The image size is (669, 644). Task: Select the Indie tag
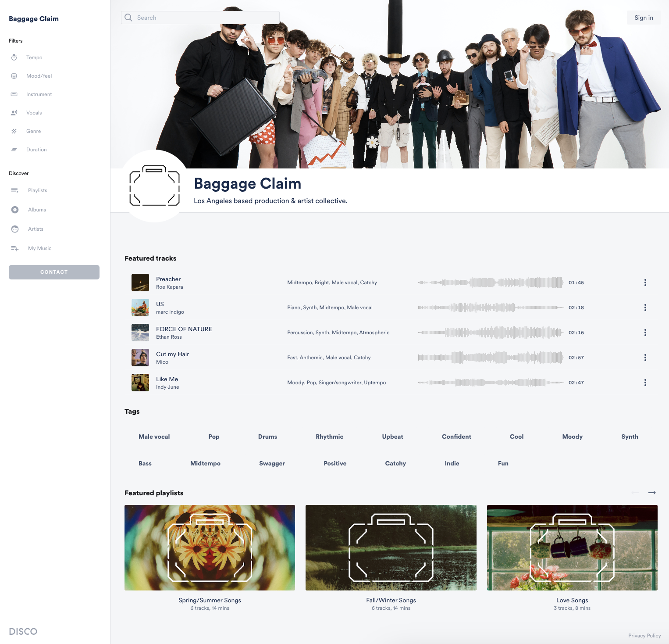[452, 463]
